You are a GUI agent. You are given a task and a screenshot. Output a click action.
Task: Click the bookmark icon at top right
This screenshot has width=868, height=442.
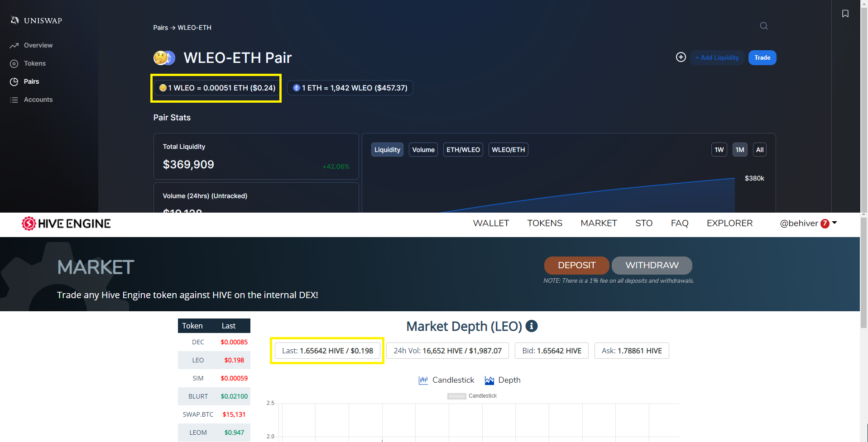pos(845,14)
